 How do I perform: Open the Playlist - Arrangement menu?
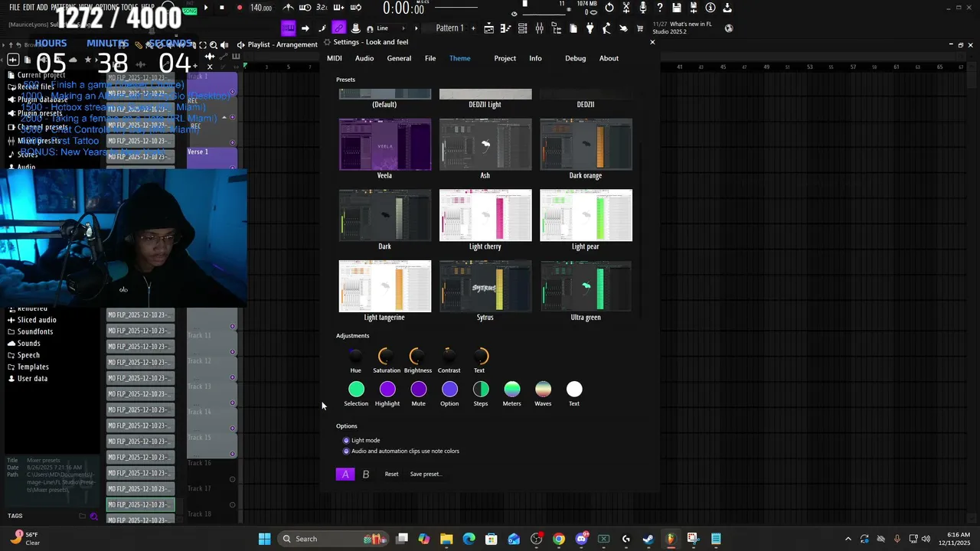283,44
